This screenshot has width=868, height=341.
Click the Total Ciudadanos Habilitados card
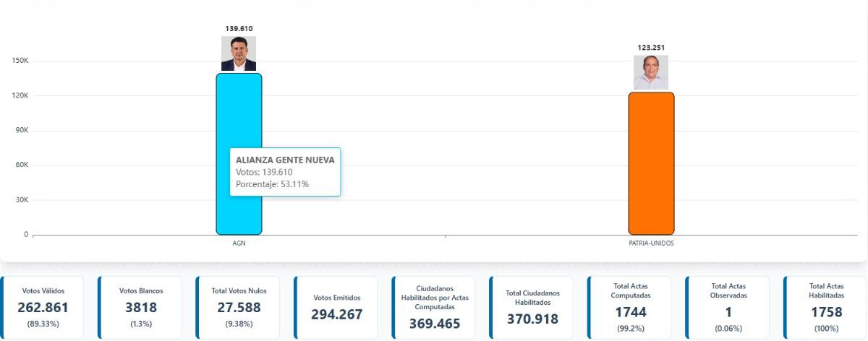pos(532,308)
